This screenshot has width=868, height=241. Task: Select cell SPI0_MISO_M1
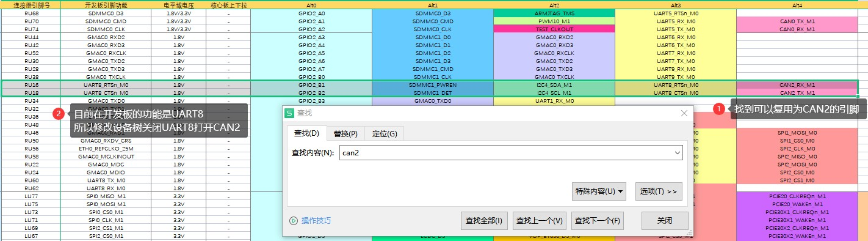[x=106, y=196]
